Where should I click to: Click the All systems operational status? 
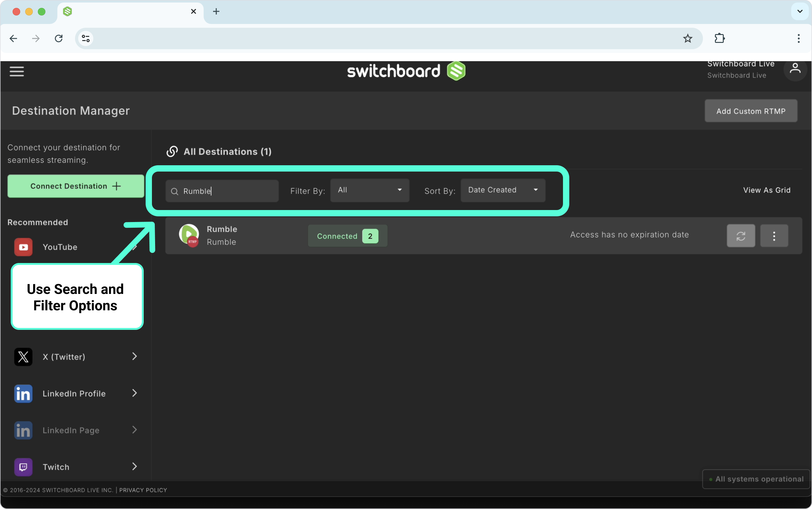tap(756, 479)
